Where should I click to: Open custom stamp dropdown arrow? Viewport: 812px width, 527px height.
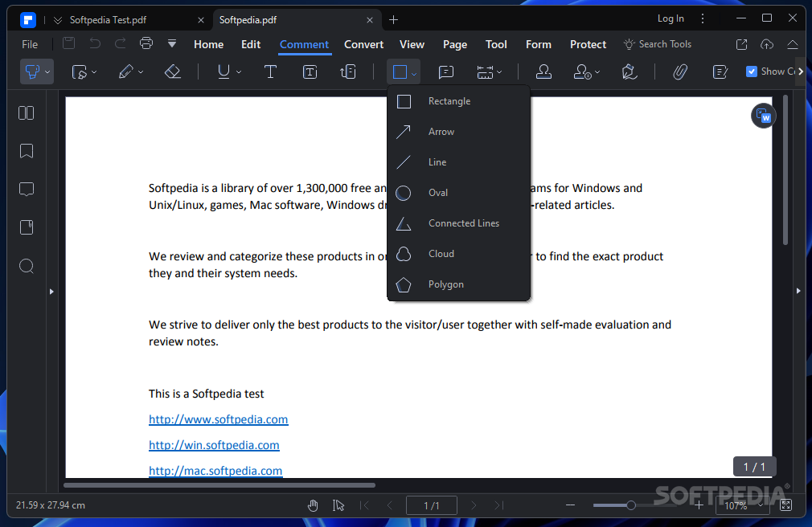[x=597, y=72]
